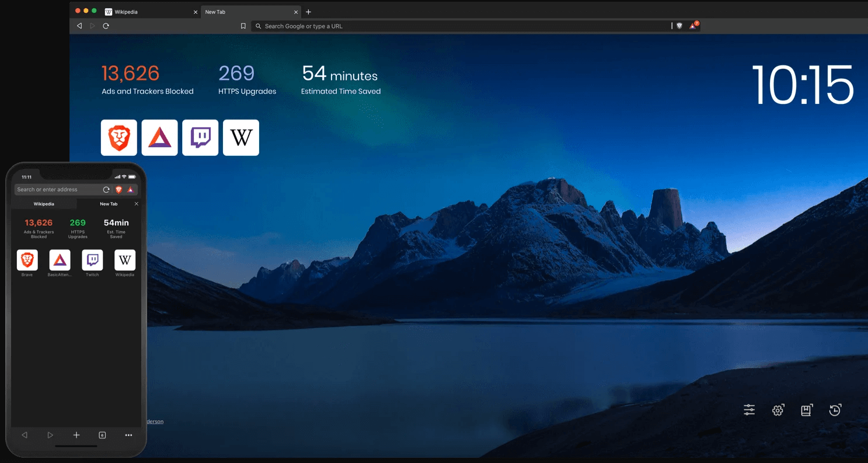
Task: Open settings gear icon at bottom right
Action: [778, 410]
